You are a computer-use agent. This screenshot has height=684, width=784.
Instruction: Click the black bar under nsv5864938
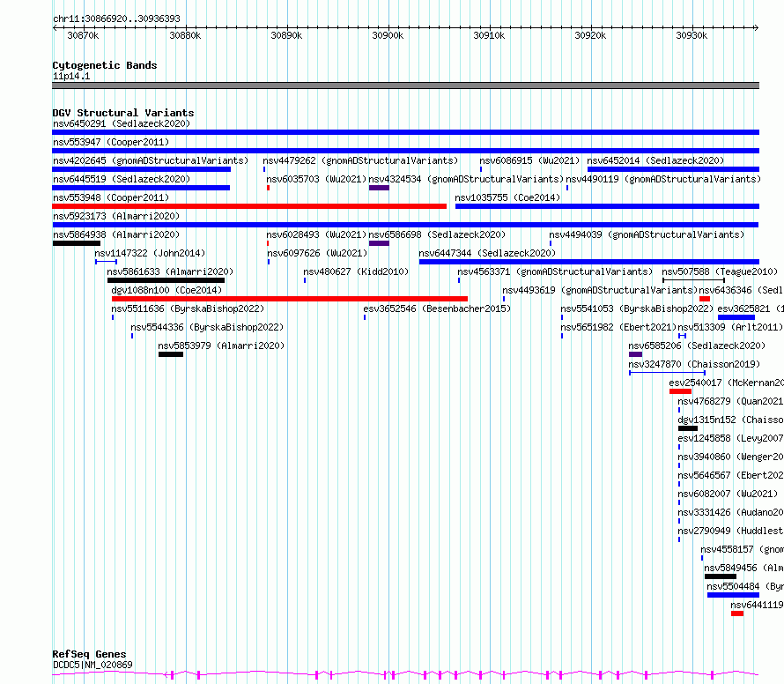tap(77, 243)
